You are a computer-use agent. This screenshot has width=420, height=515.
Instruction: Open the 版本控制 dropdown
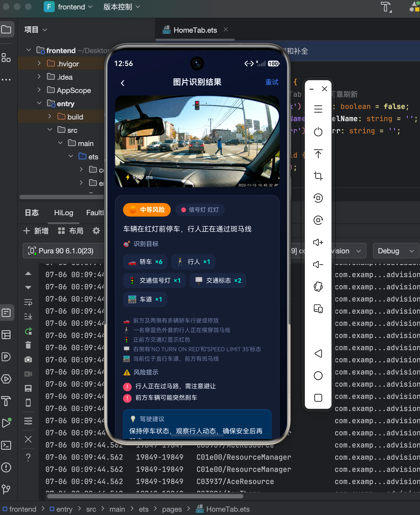(x=121, y=7)
